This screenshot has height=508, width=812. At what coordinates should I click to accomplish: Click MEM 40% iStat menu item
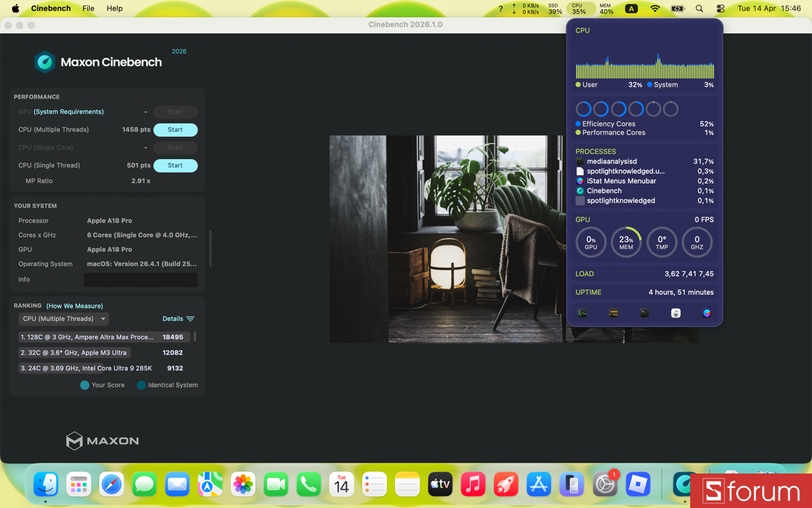pos(606,9)
